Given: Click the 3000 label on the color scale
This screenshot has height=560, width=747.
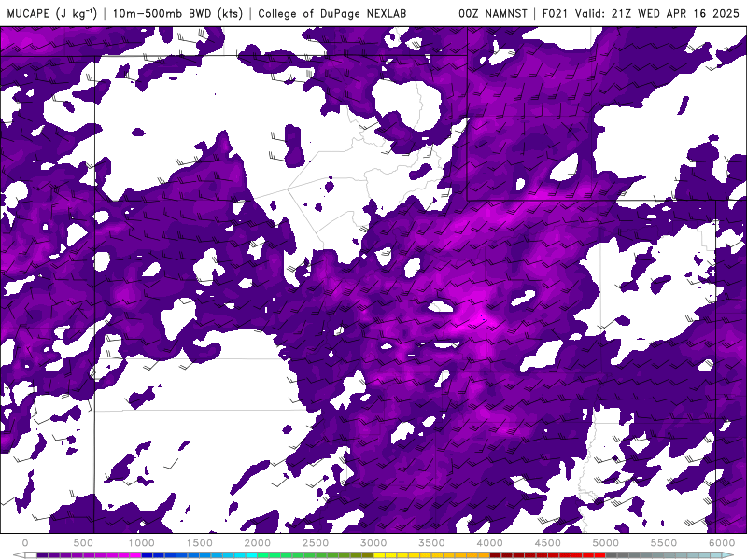Looking at the screenshot, I should click(373, 543).
